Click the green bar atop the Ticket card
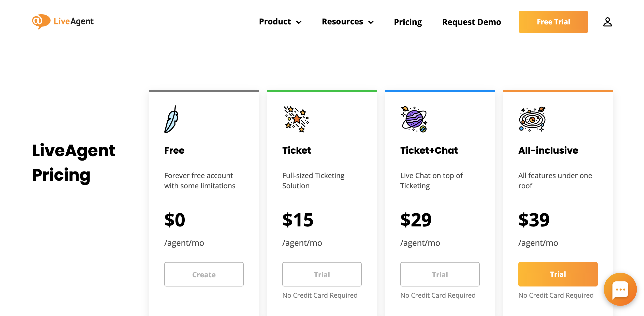 click(x=322, y=91)
